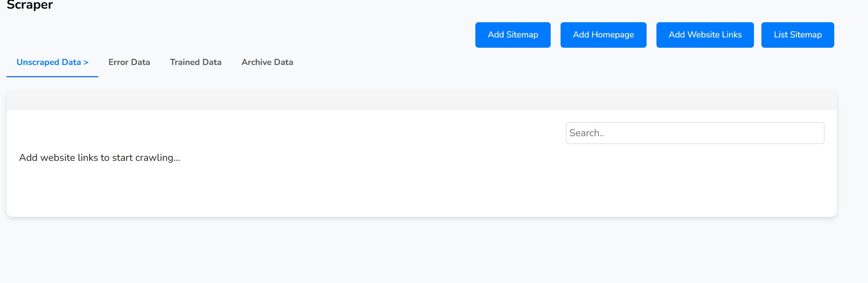Open the Add Website Links dialog

[705, 35]
